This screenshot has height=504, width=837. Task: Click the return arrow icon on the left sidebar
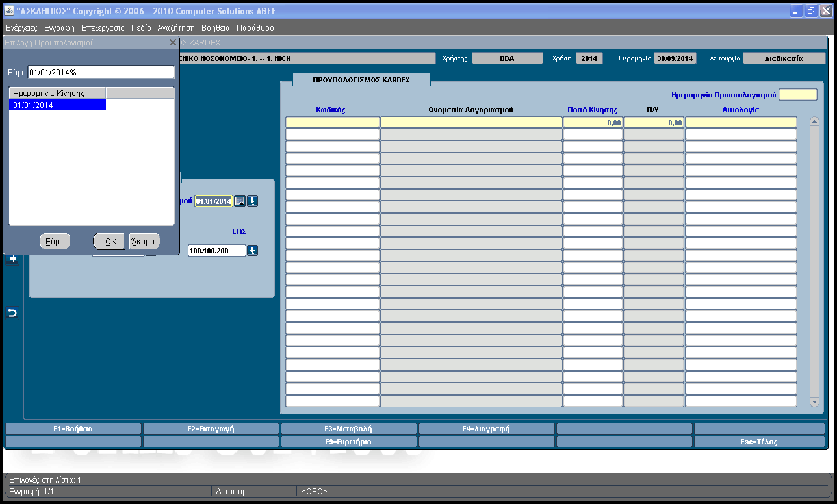coord(12,314)
